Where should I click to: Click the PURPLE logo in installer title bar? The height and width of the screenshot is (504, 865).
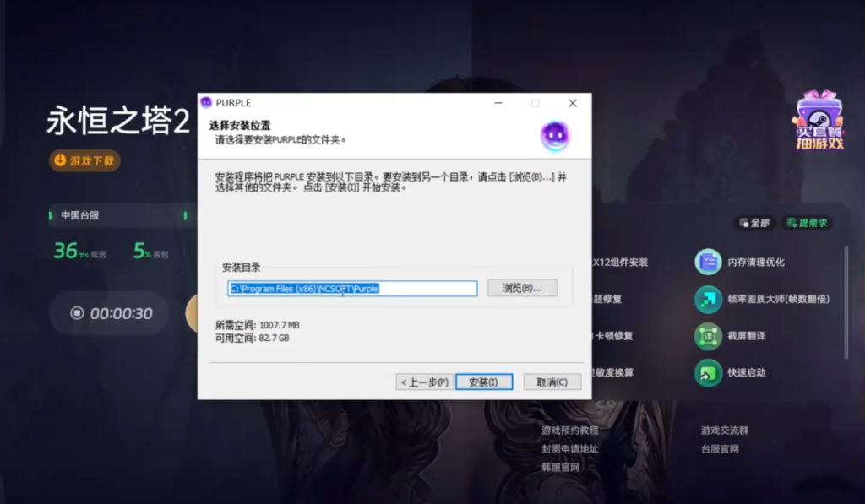206,103
